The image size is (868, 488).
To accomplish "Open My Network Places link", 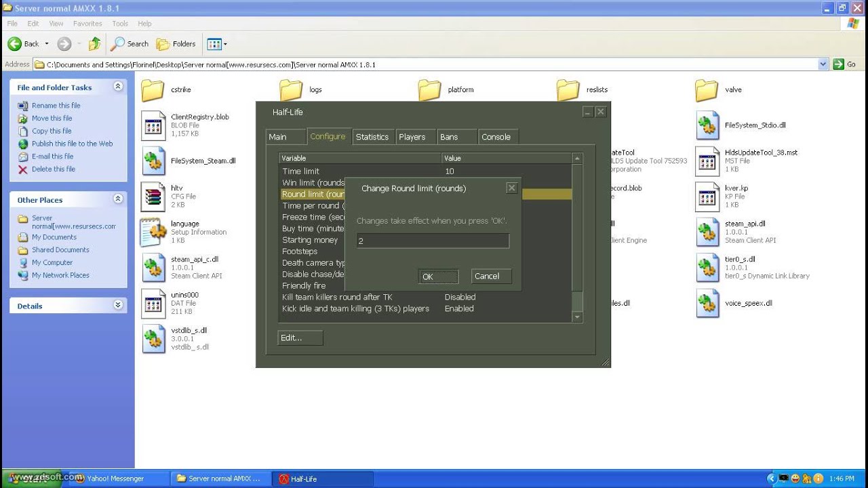I will [60, 275].
